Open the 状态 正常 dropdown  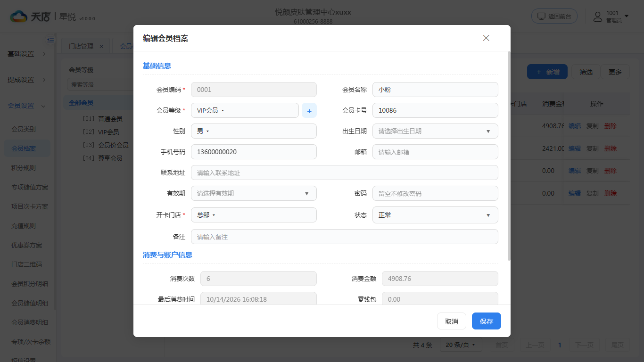click(435, 215)
